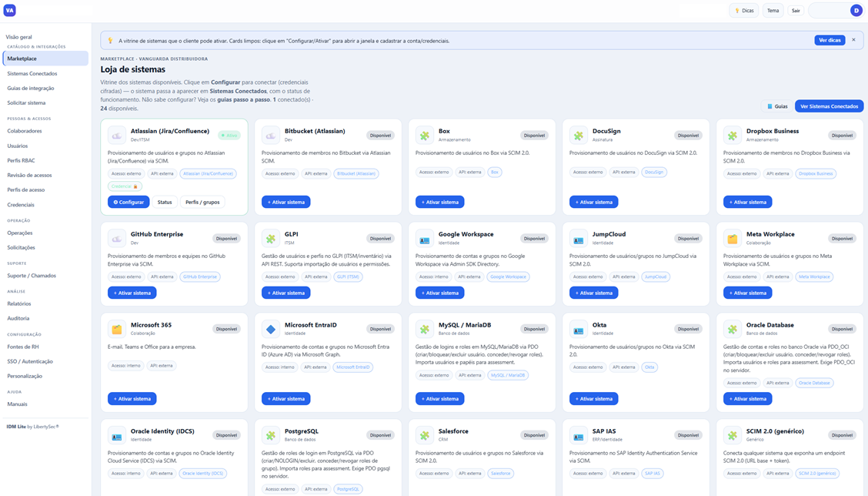
Task: Click the Credencial tag on Atlassian card
Action: 125,186
